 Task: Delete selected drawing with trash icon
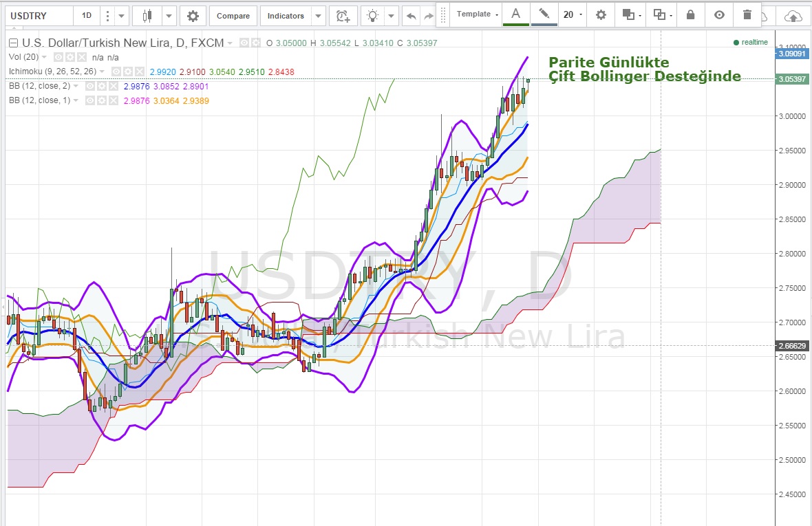point(747,14)
